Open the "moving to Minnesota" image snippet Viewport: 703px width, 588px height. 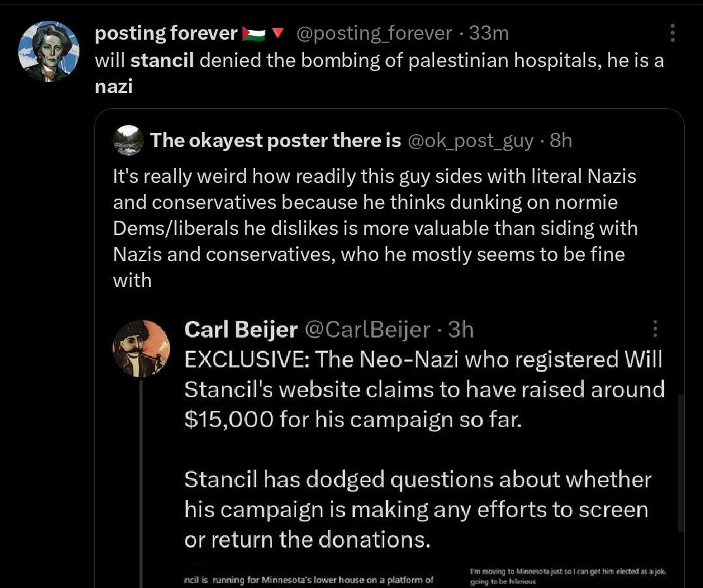coord(568,576)
